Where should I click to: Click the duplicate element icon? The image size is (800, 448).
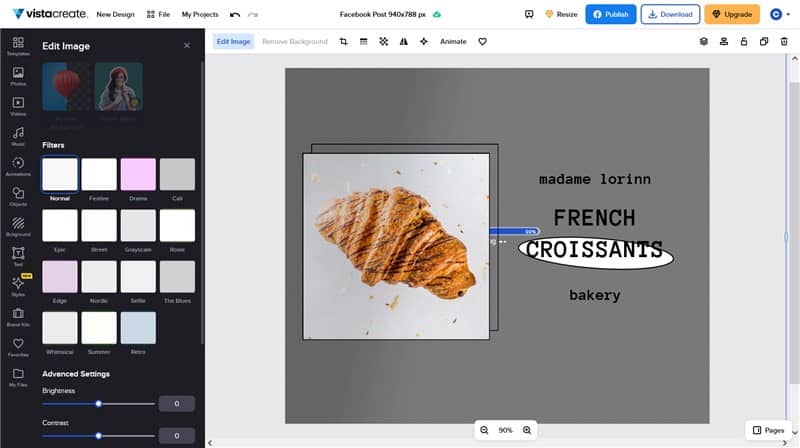point(764,41)
